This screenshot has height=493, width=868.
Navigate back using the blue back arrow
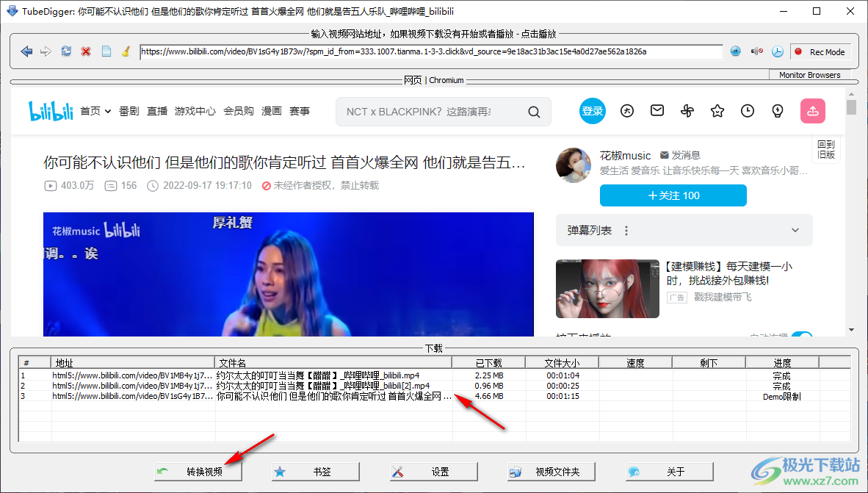coord(26,51)
